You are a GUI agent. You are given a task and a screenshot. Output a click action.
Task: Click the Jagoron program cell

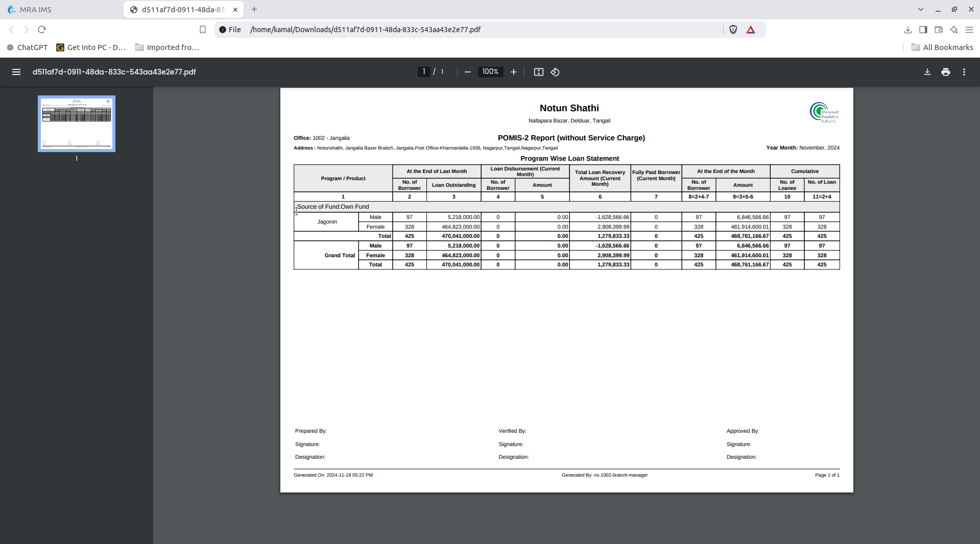click(x=327, y=222)
